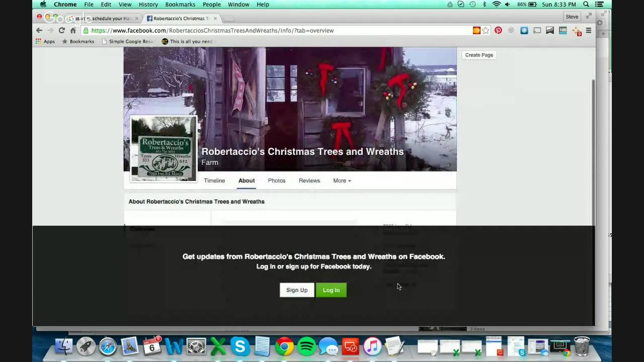Open Launchpad rocket in the dock

[86, 347]
